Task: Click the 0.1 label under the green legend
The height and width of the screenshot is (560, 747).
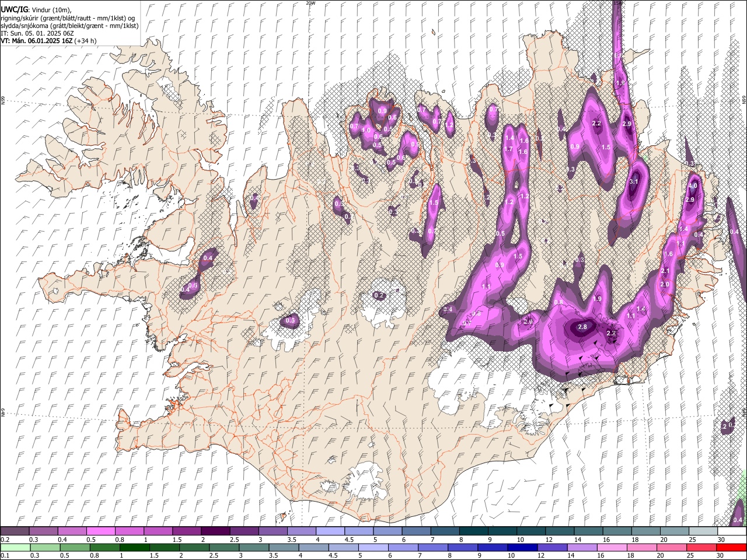Action: (5, 556)
